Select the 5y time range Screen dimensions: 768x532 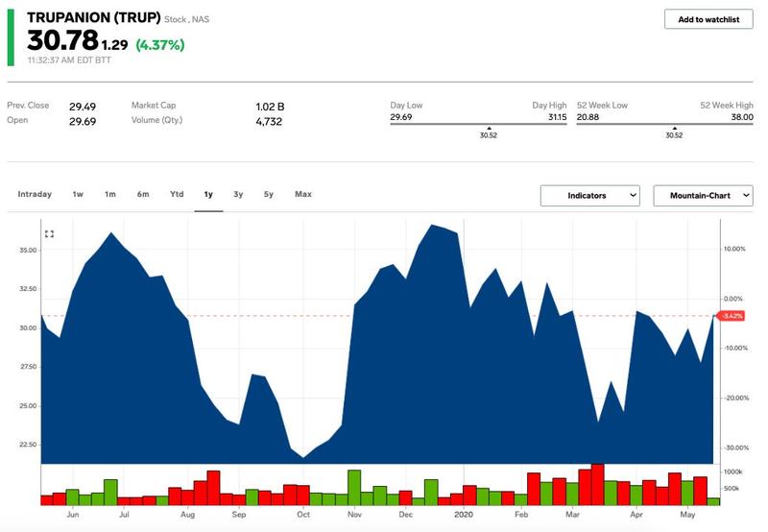coord(269,194)
